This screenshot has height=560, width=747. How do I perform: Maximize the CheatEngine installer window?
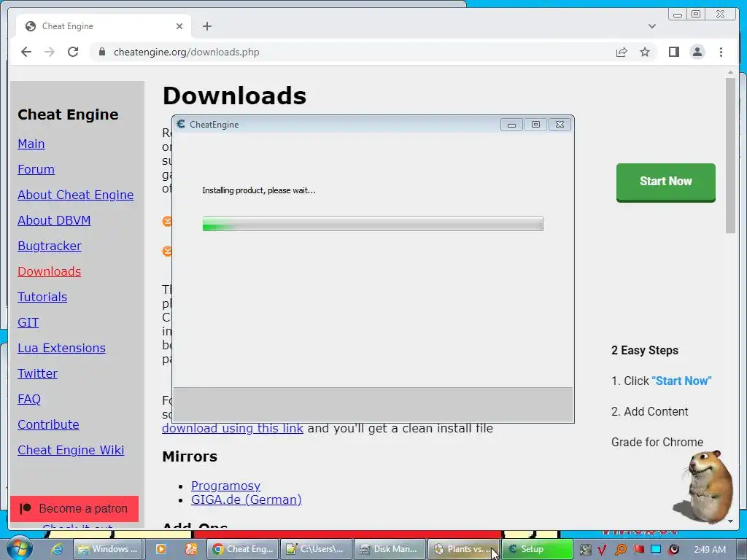point(535,125)
